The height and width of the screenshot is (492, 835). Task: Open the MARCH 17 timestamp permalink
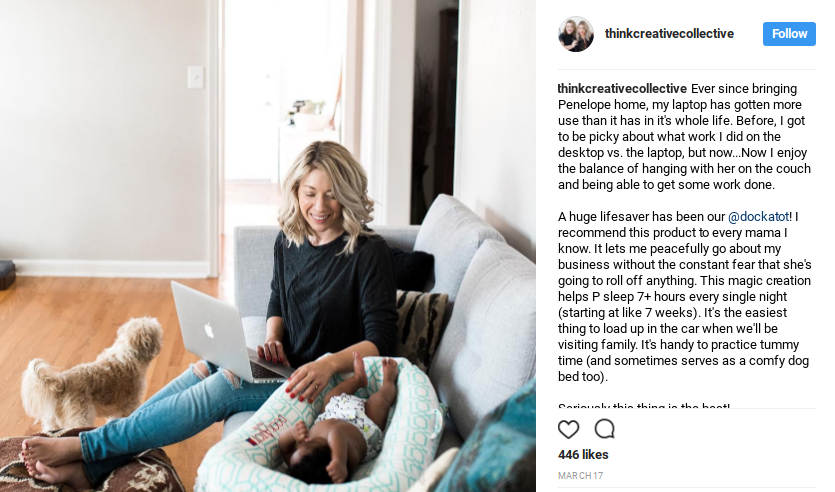tap(580, 475)
